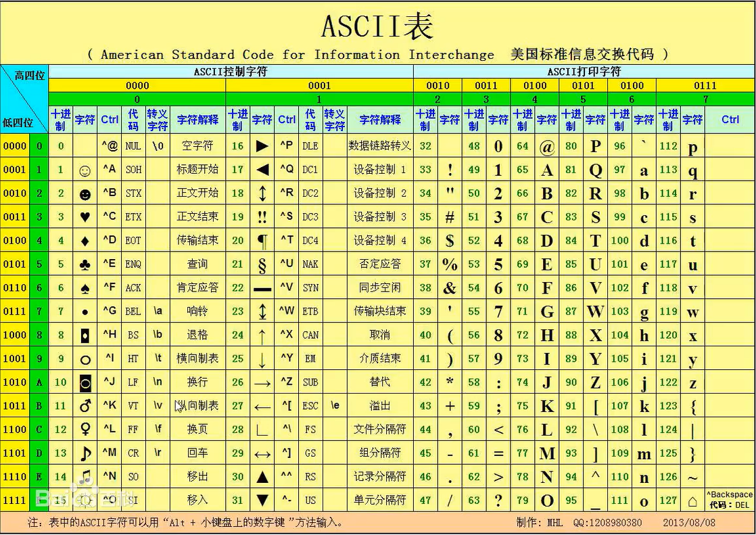Click the "换行" description cell
756x535 pixels.
[197, 381]
